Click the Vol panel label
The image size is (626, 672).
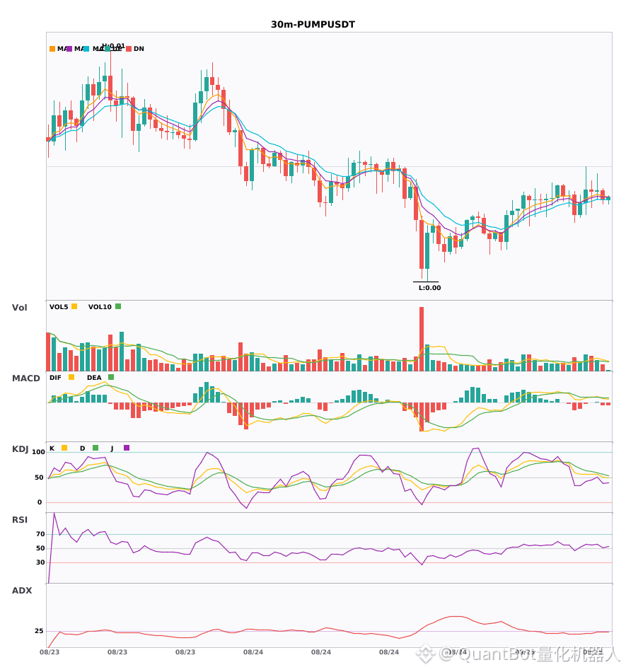point(19,308)
